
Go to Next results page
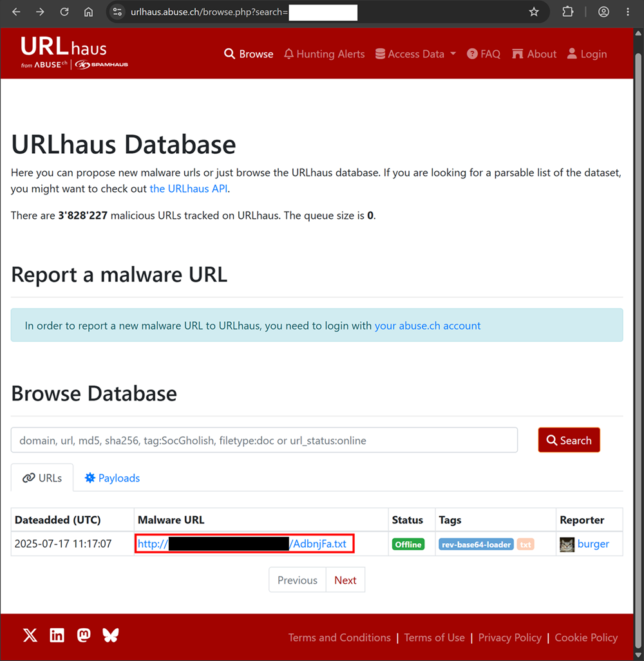(345, 580)
